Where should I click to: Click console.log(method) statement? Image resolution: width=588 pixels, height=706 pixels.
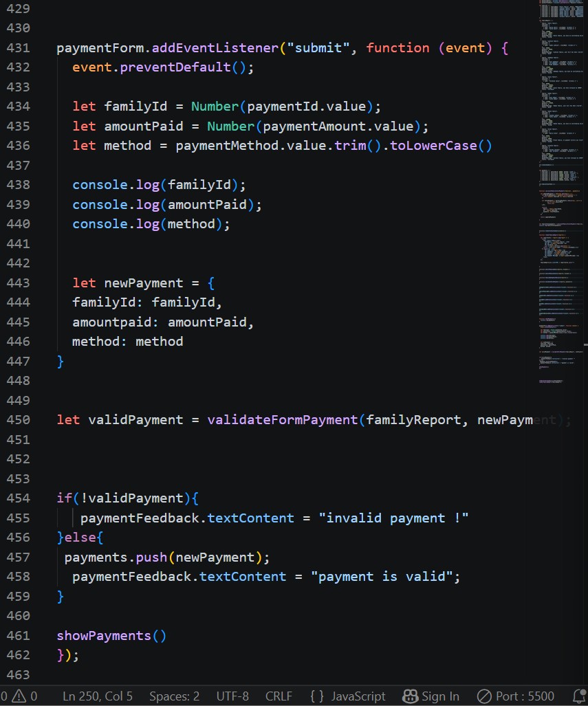[151, 224]
